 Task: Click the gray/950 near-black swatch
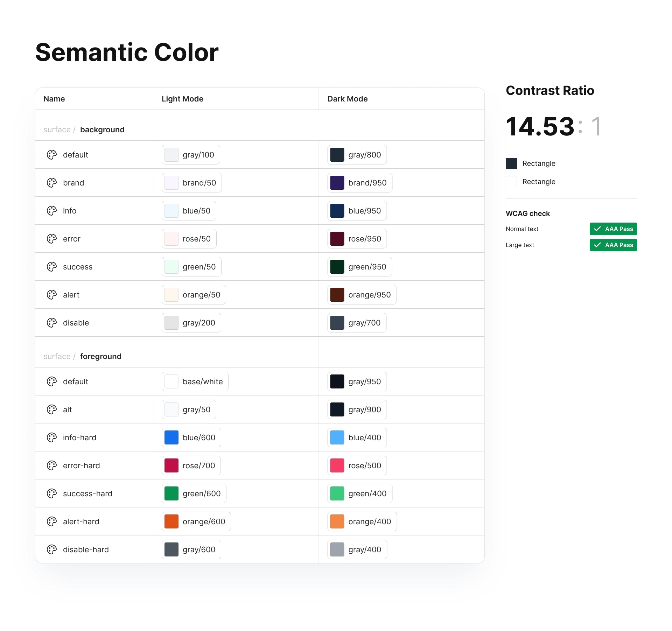coord(337,381)
